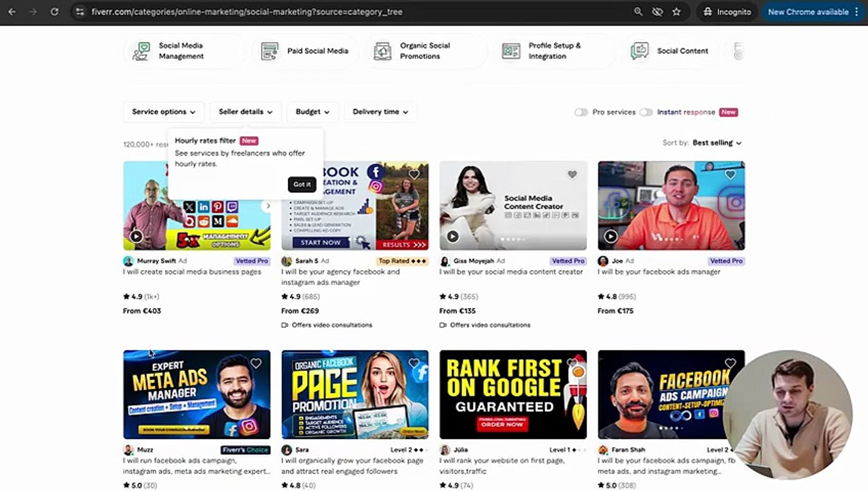Favorite Sara's Page Promotion gig heart icon
This screenshot has width=868, height=491.
click(x=414, y=363)
